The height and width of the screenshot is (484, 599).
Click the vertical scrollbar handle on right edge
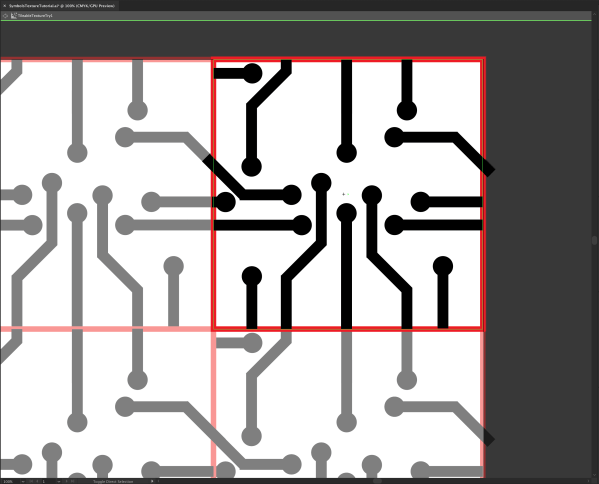click(594, 240)
